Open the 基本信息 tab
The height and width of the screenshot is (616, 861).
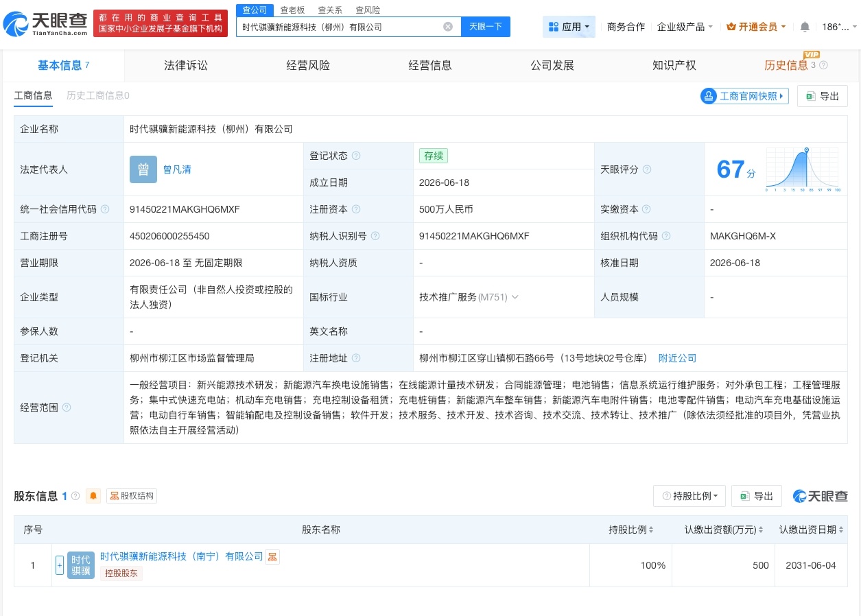pos(64,65)
